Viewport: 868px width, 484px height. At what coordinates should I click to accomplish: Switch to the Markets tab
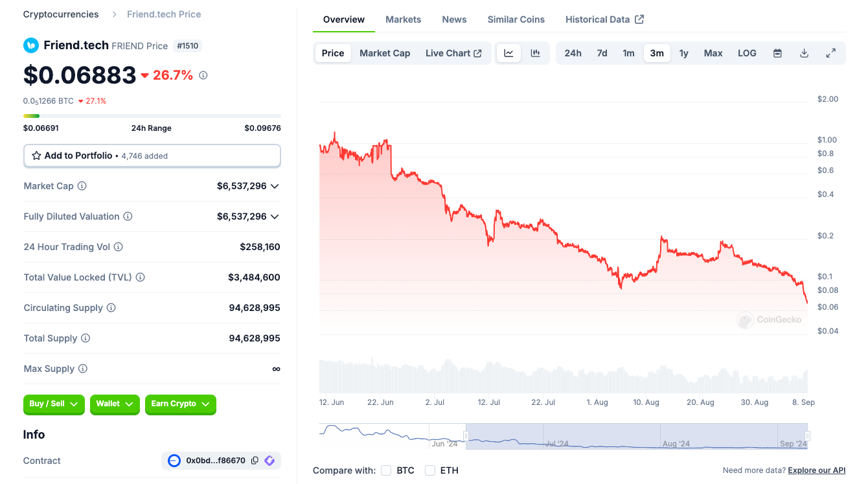(x=403, y=19)
